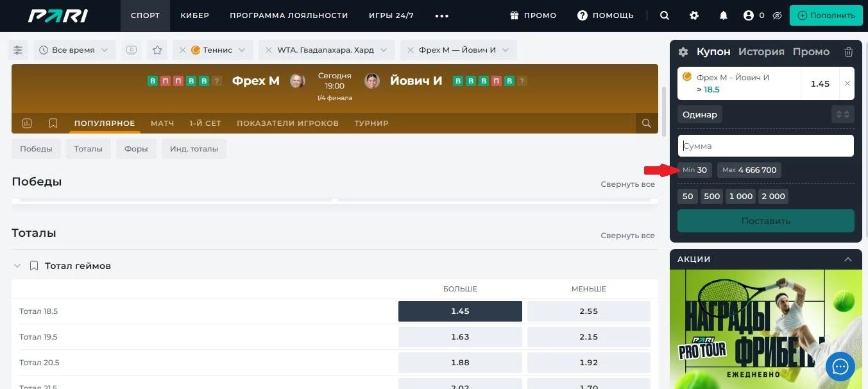Viewport: 868px width, 389px height.
Task: Open coupon settings gear
Action: pyautogui.click(x=683, y=52)
